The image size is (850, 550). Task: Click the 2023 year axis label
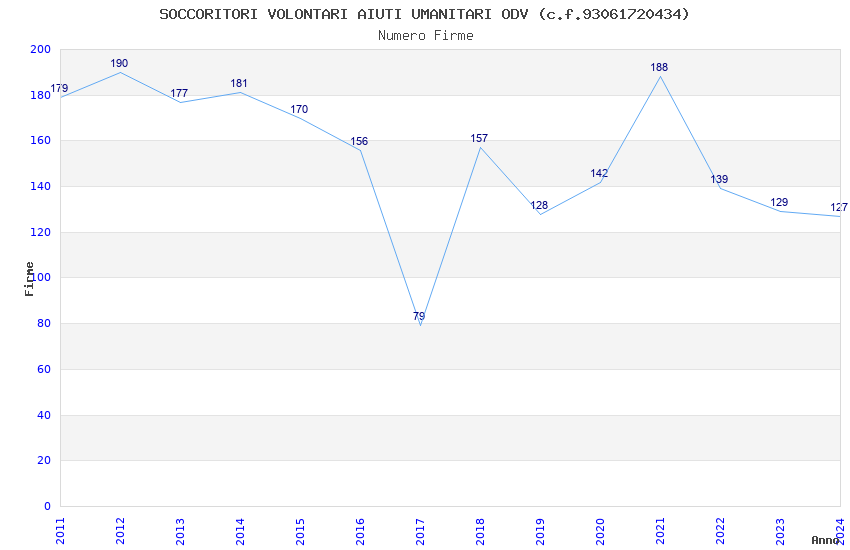(x=780, y=531)
